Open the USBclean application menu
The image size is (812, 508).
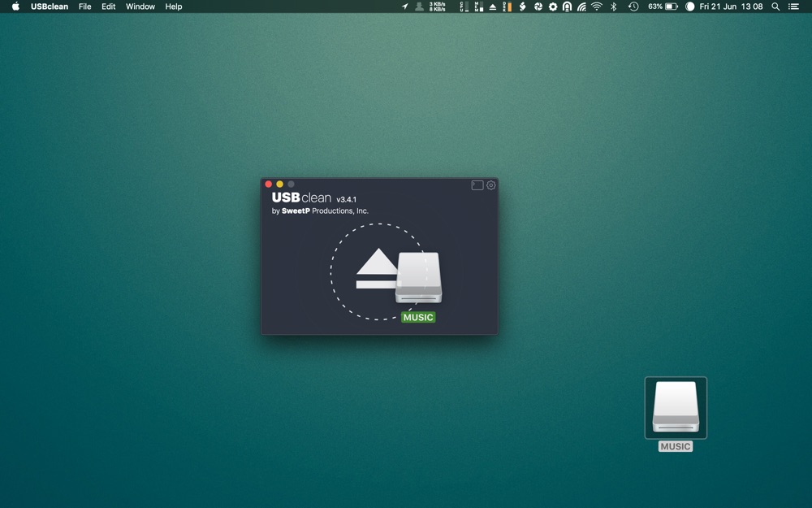[x=50, y=7]
